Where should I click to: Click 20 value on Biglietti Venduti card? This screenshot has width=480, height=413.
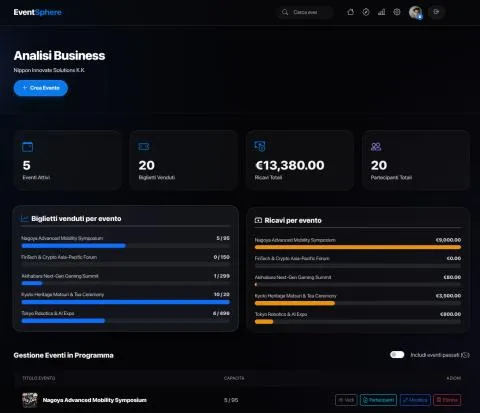pos(146,165)
